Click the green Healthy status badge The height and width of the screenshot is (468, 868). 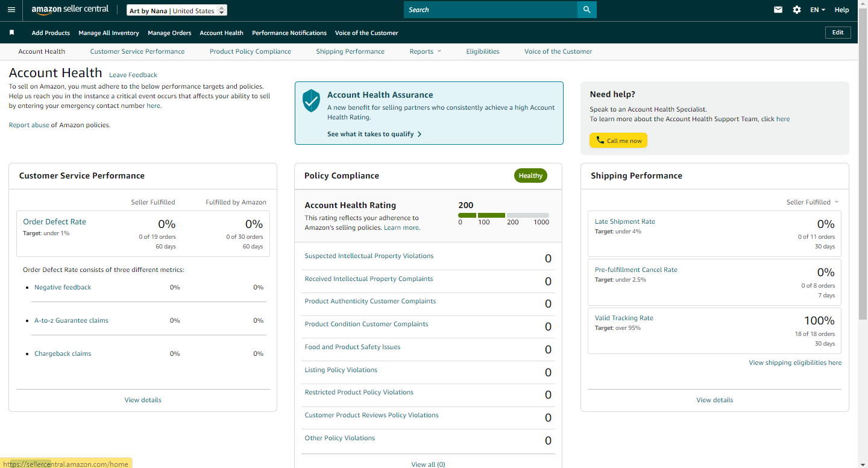tap(530, 175)
